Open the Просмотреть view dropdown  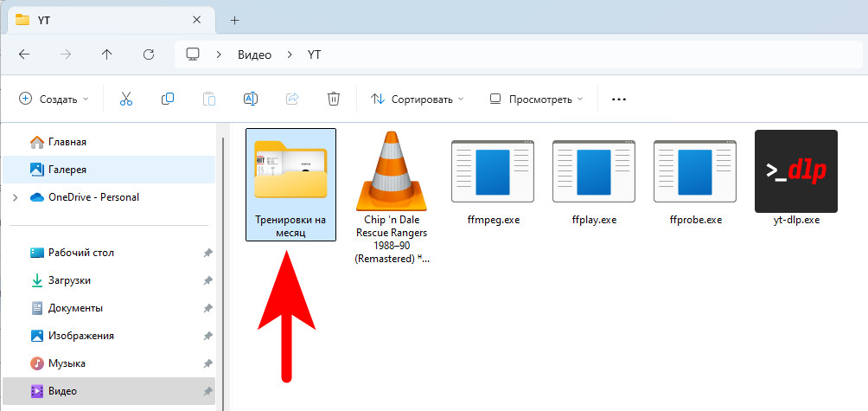(x=536, y=100)
